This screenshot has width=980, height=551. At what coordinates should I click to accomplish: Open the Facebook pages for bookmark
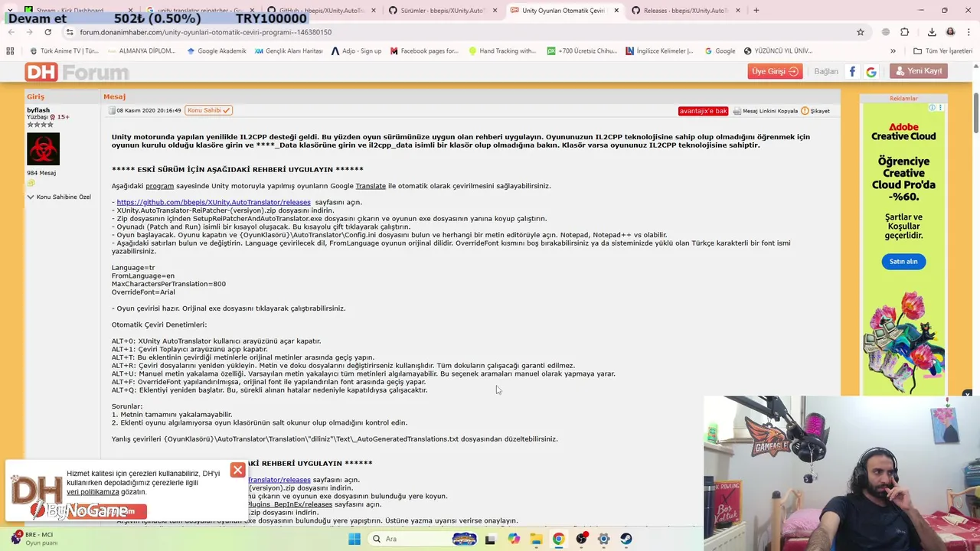coord(424,51)
